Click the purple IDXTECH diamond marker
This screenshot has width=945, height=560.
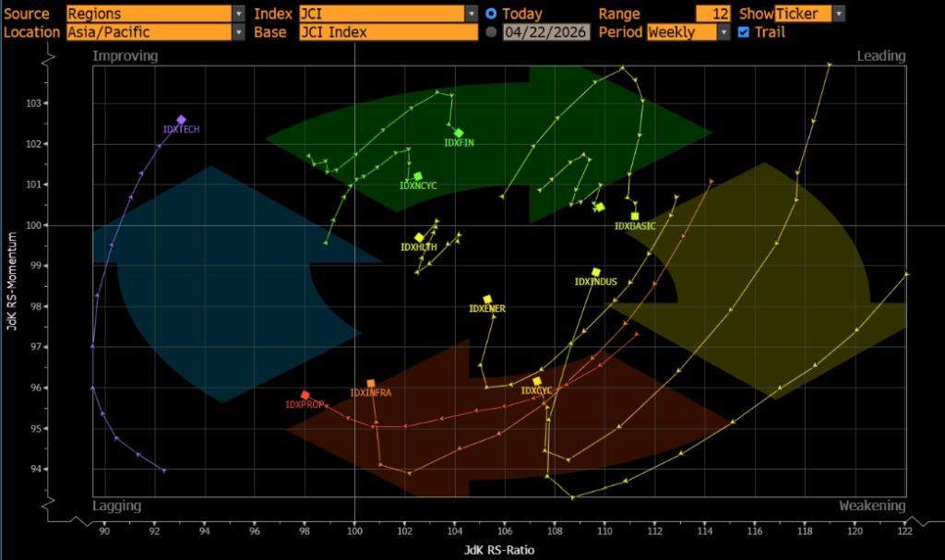pos(181,120)
